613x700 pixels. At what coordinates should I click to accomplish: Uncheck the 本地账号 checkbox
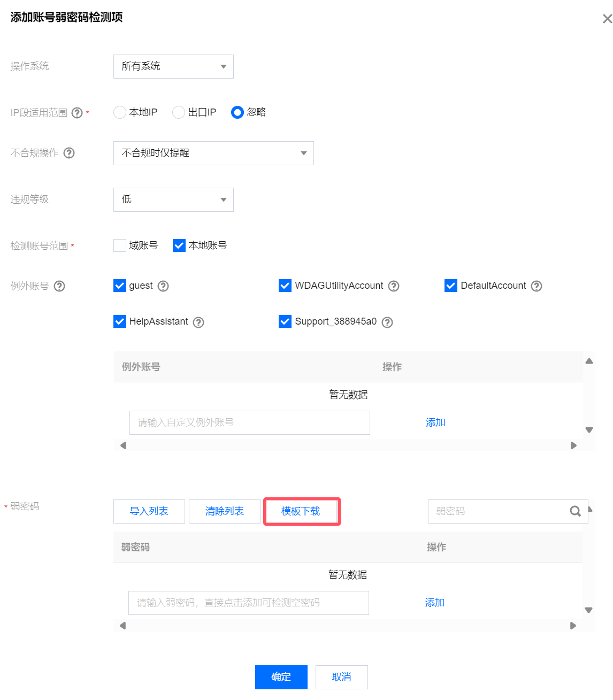click(179, 245)
